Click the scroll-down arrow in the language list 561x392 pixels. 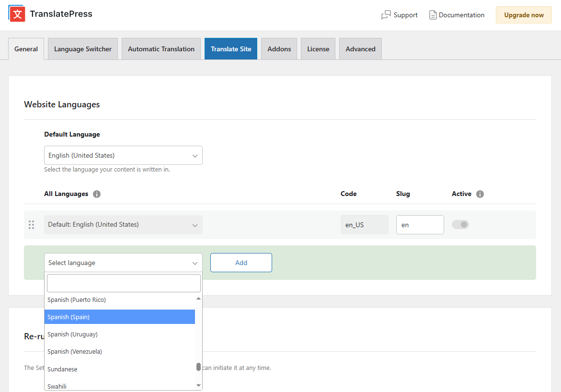pos(198,385)
